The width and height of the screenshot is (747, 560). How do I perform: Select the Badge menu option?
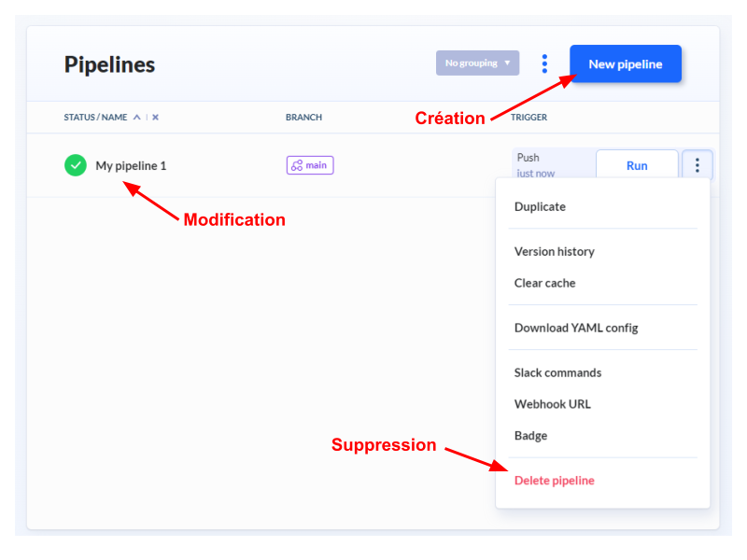pyautogui.click(x=530, y=436)
